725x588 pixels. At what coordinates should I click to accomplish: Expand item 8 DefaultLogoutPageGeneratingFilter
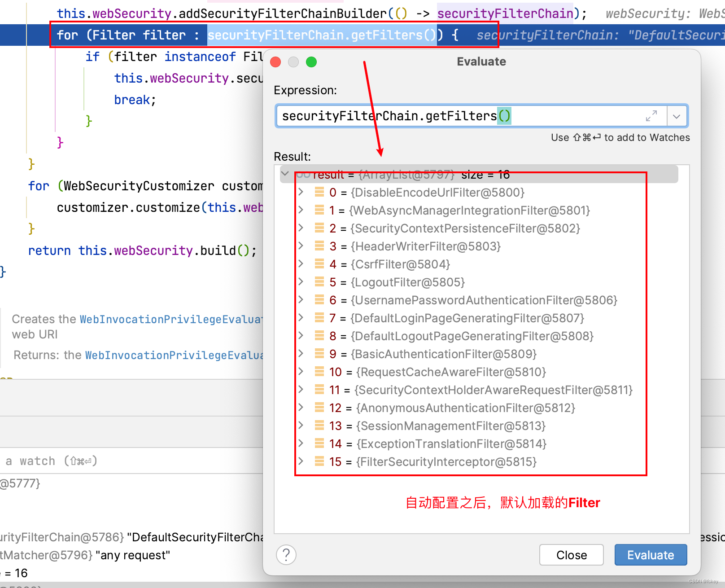pyautogui.click(x=301, y=336)
